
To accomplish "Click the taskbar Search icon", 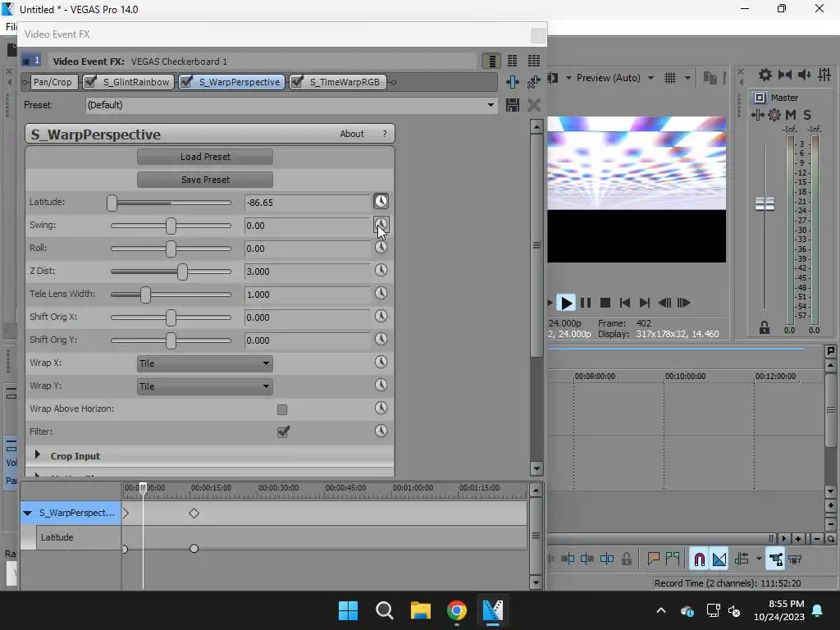I will point(384,610).
